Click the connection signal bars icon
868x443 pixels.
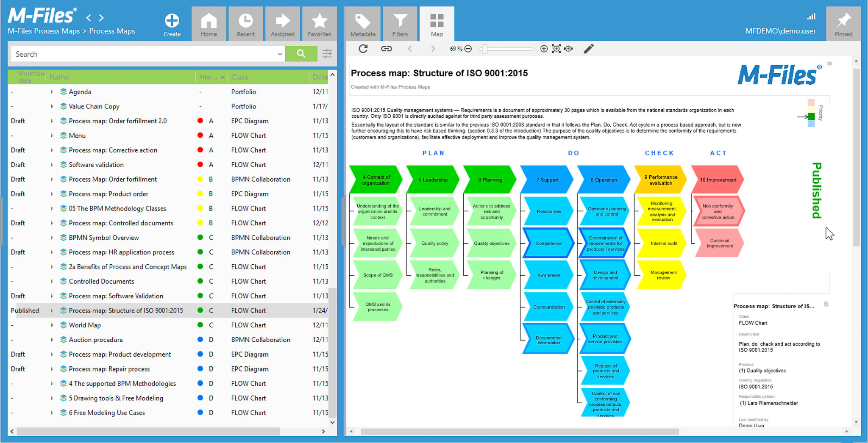pyautogui.click(x=811, y=17)
